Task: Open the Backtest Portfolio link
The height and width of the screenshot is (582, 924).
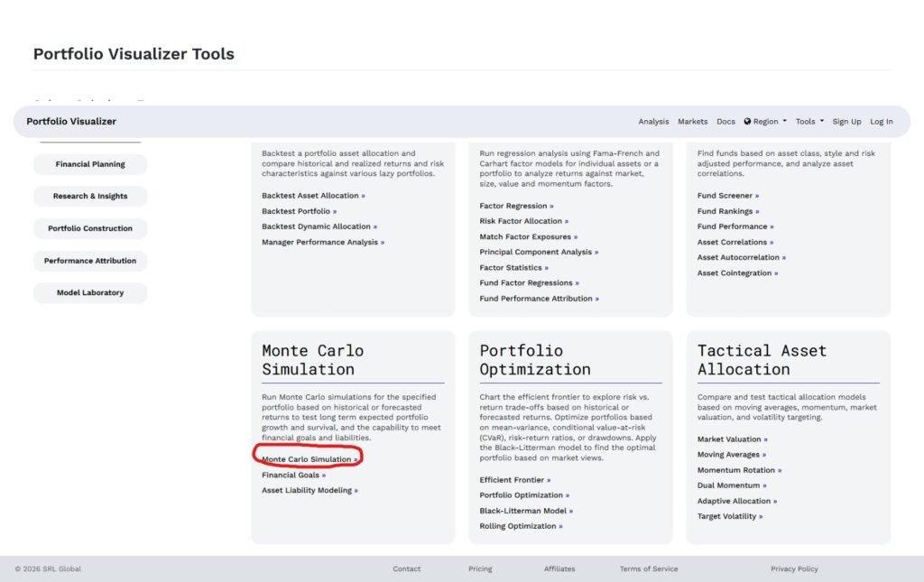Action: tap(300, 211)
